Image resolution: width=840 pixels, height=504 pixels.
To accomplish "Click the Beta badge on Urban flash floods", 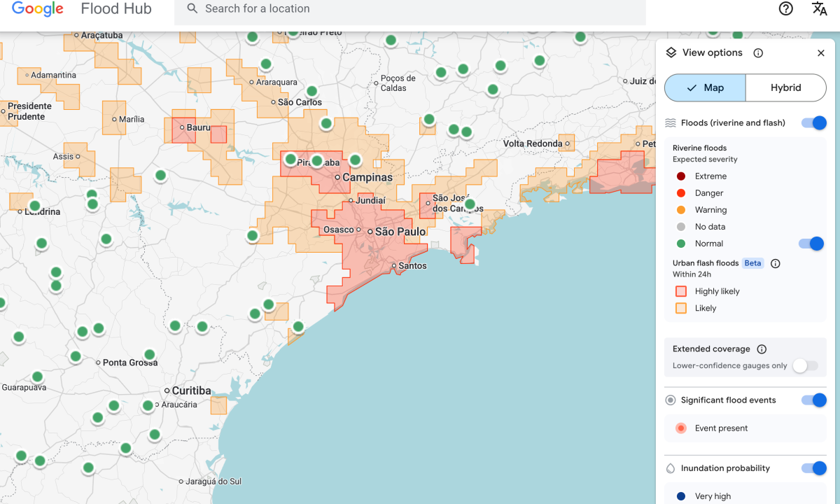I will coord(752,263).
